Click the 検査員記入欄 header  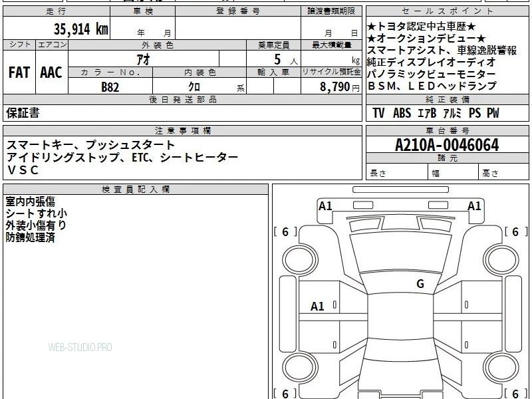tap(136, 190)
